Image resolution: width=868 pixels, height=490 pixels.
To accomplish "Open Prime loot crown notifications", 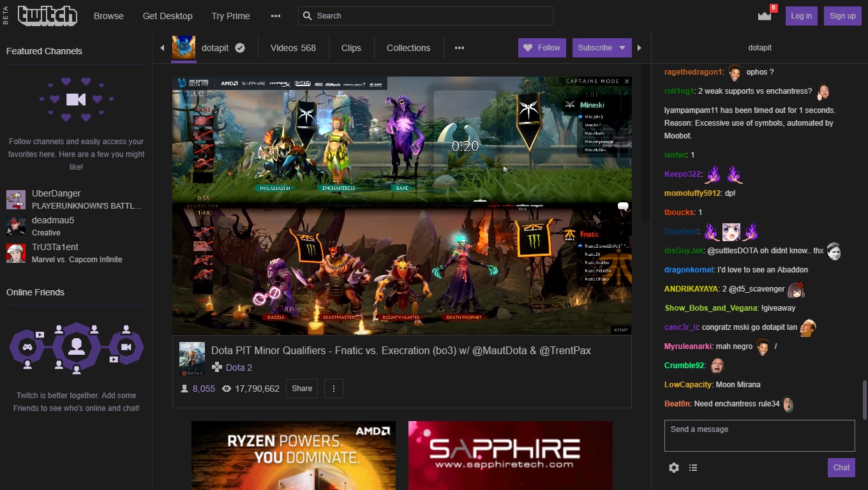I will click(765, 15).
